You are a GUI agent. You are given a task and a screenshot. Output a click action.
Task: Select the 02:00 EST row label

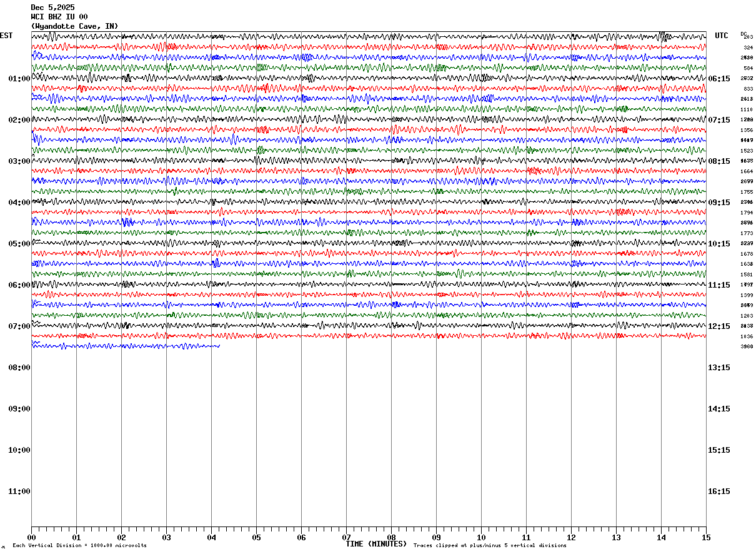coord(19,120)
